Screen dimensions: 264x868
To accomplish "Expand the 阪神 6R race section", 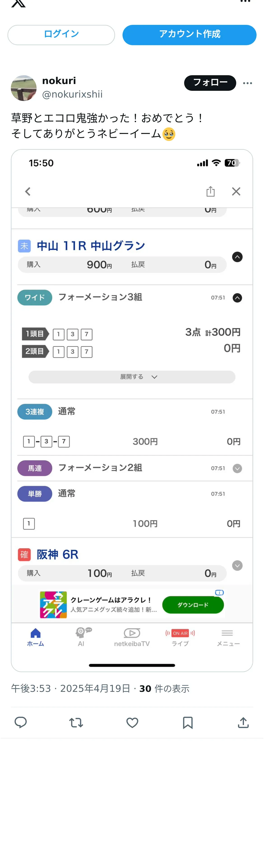I will tap(237, 565).
